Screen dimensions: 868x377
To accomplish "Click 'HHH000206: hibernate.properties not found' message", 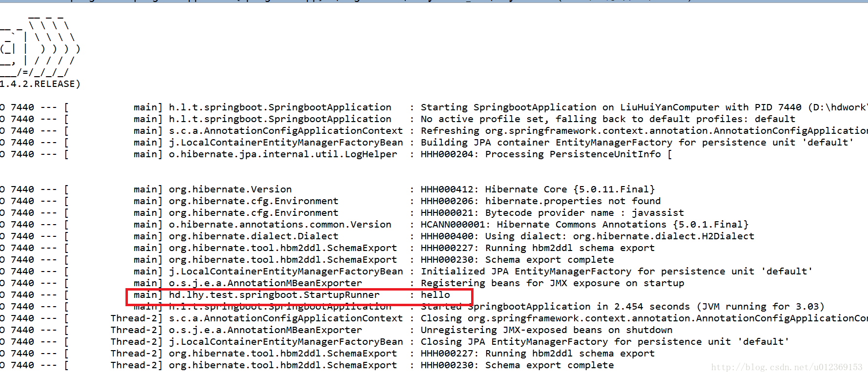I will coord(540,201).
